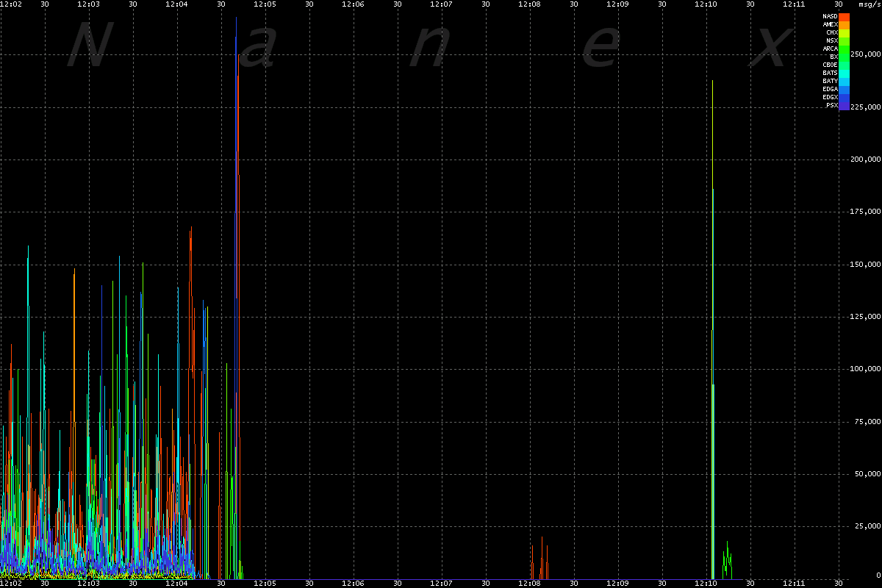Click the EDGX legend label
This screenshot has height=588, width=882.
[x=830, y=97]
